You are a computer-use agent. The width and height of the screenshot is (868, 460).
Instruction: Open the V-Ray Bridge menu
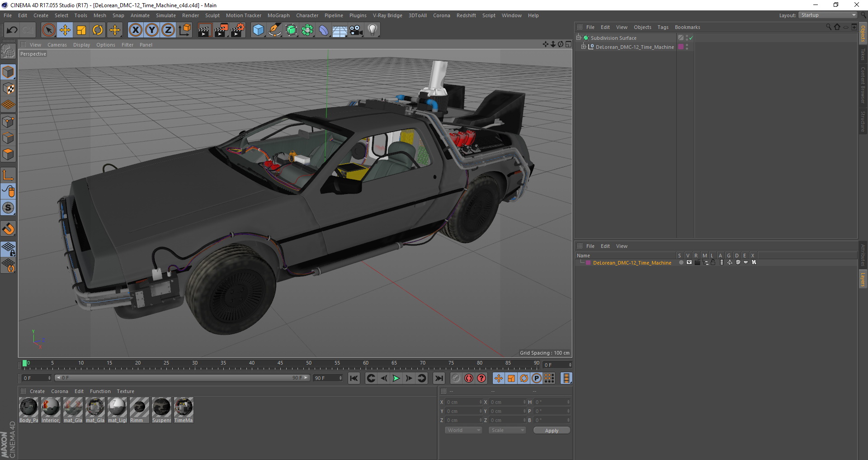pyautogui.click(x=387, y=15)
